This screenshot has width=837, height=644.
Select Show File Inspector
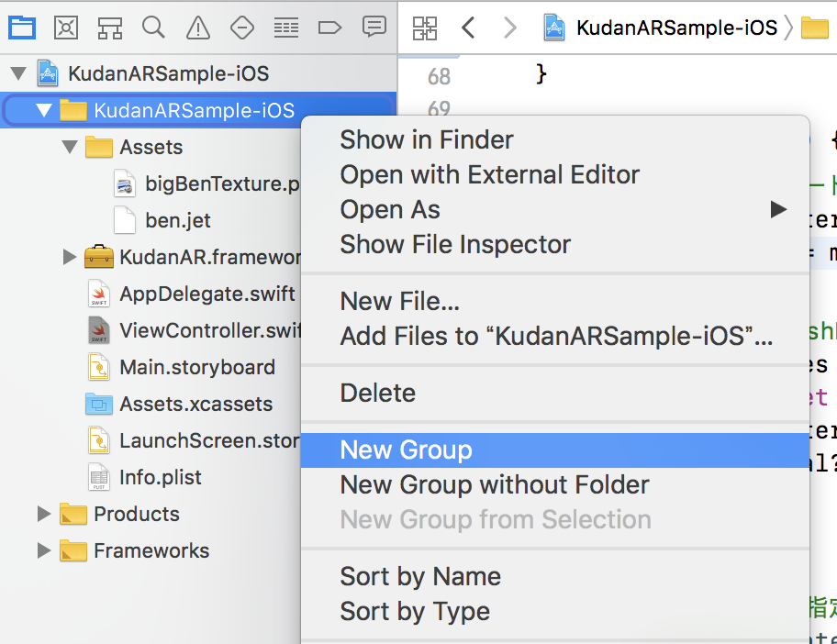[555, 244]
